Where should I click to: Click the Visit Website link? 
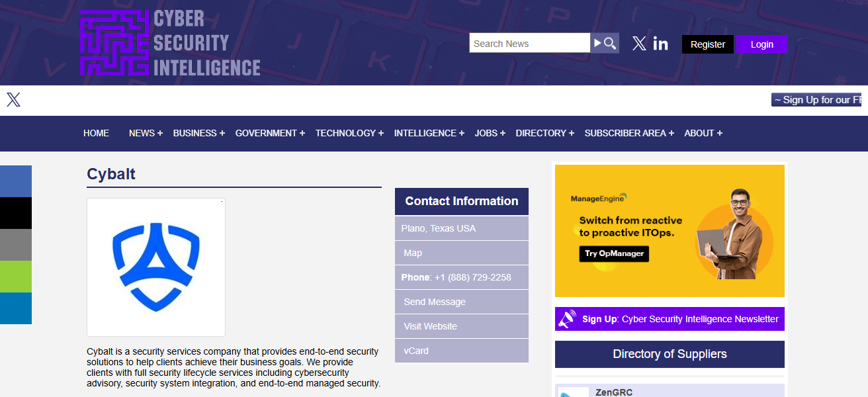click(431, 326)
